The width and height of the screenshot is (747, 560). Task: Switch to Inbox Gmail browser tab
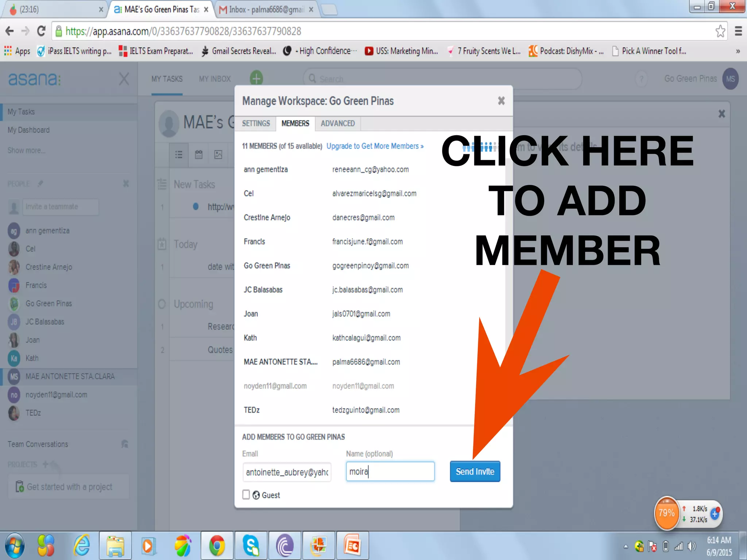pos(266,9)
